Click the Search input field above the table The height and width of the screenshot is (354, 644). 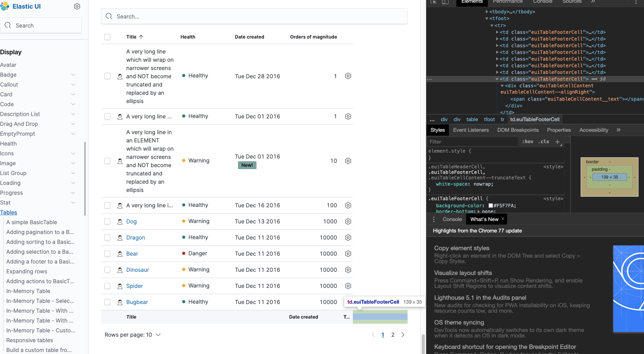[254, 17]
